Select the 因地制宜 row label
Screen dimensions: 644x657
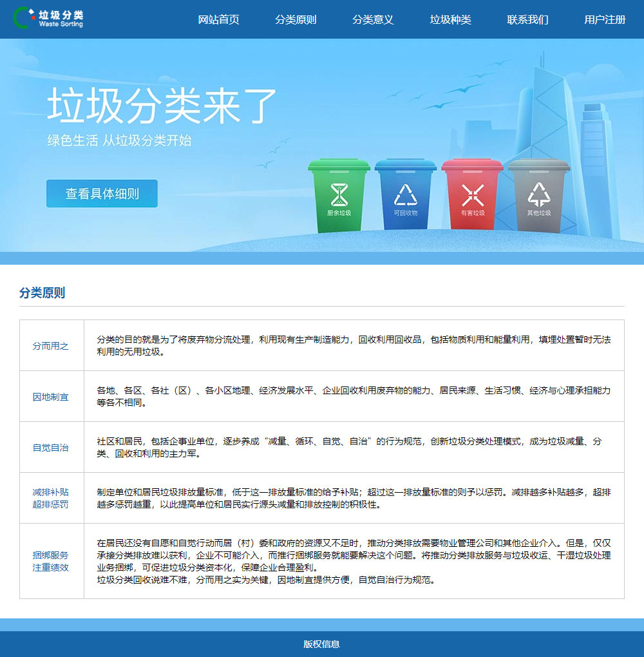point(51,397)
